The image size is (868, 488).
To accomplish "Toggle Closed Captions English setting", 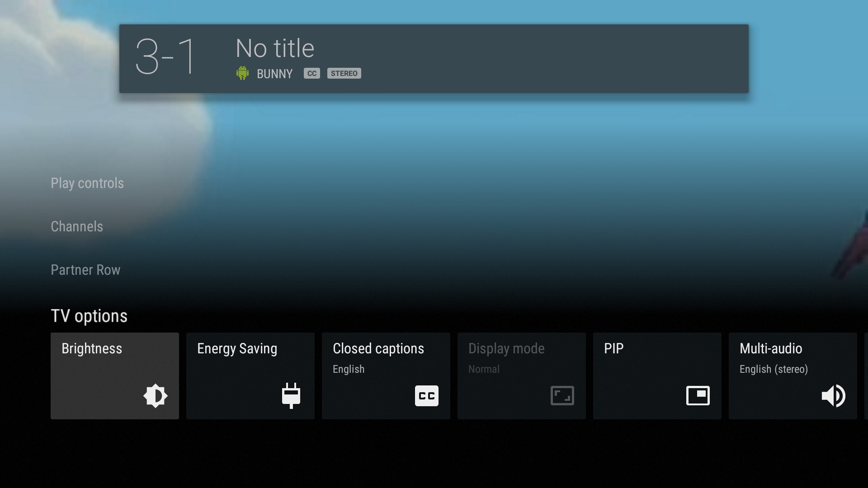I will pyautogui.click(x=386, y=375).
